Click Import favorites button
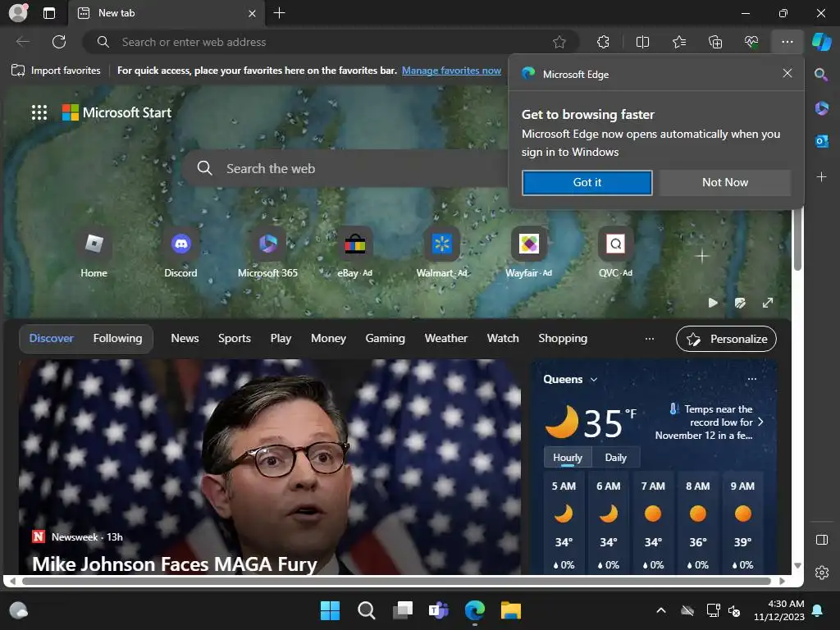840x630 pixels. [x=56, y=71]
